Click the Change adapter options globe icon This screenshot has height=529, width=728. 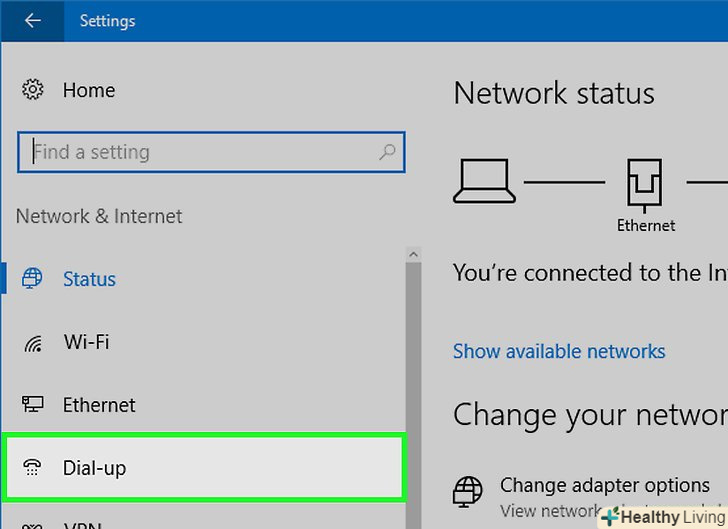467,492
